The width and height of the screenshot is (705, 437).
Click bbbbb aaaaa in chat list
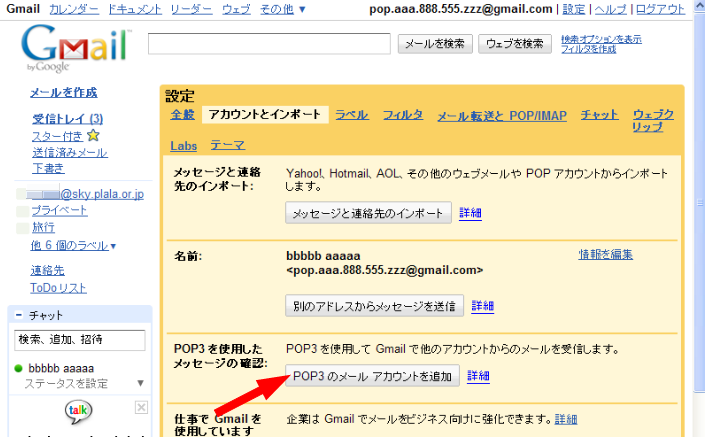pyautogui.click(x=61, y=368)
